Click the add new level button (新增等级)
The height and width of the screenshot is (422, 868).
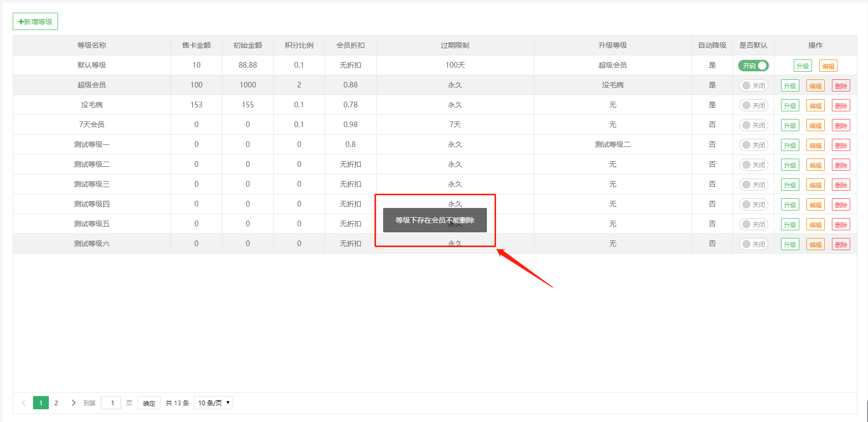35,22
